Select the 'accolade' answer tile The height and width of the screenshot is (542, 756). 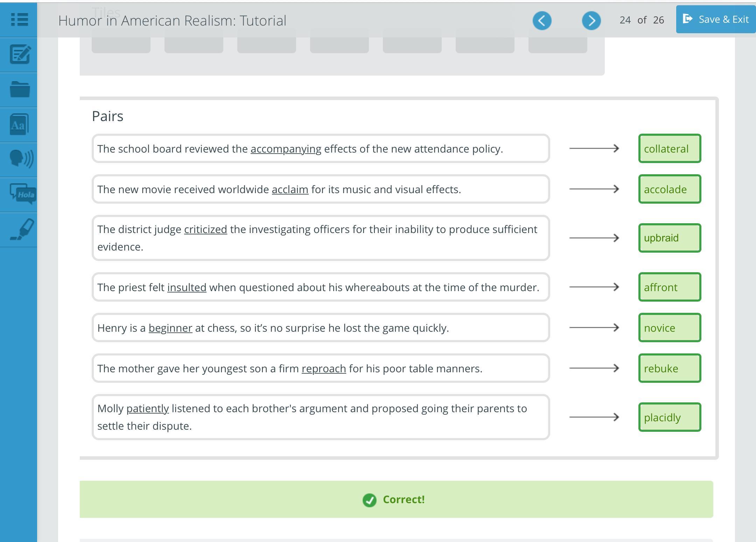click(669, 189)
